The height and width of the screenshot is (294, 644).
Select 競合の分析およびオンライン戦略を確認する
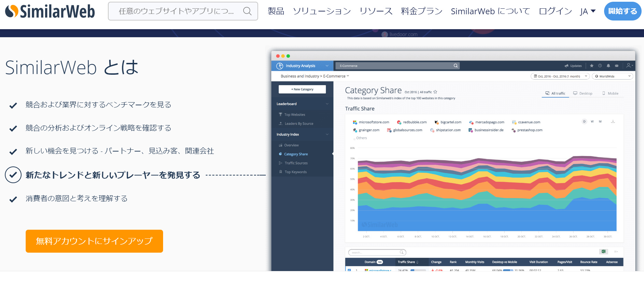(98, 128)
